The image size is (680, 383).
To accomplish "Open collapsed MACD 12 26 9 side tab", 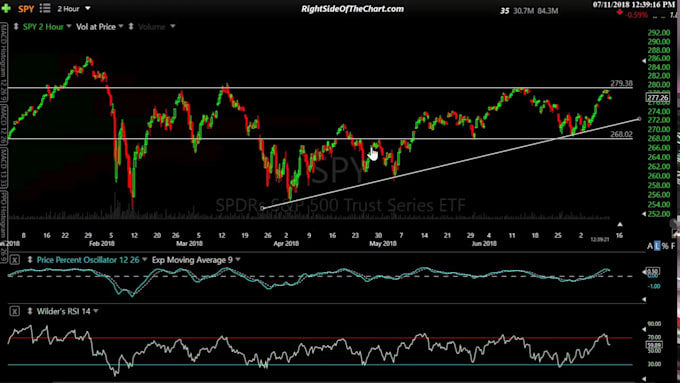I will point(3,125).
